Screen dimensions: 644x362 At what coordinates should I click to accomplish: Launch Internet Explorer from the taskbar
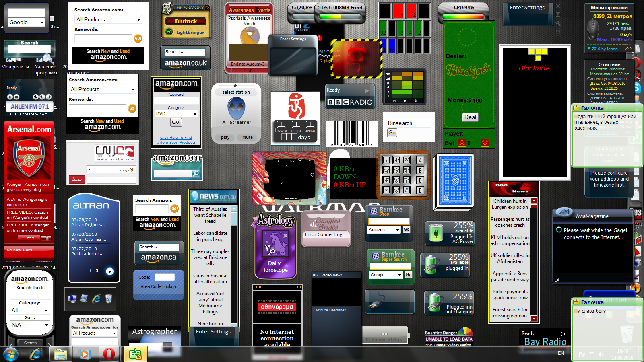coord(36,354)
